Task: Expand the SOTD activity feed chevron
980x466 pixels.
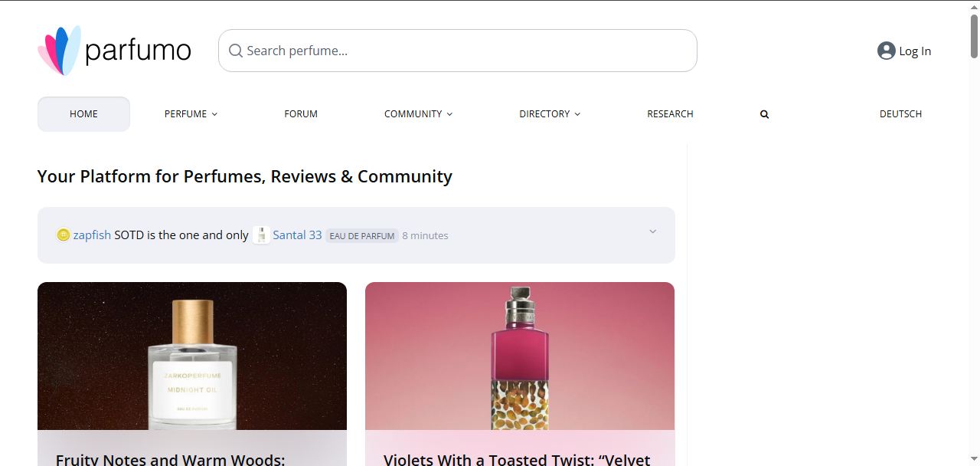Action: (652, 231)
